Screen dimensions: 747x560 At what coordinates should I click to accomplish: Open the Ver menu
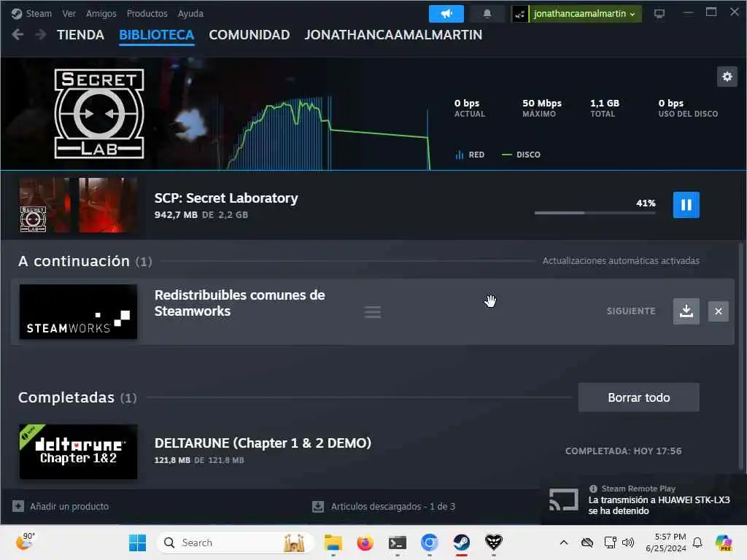(x=69, y=13)
